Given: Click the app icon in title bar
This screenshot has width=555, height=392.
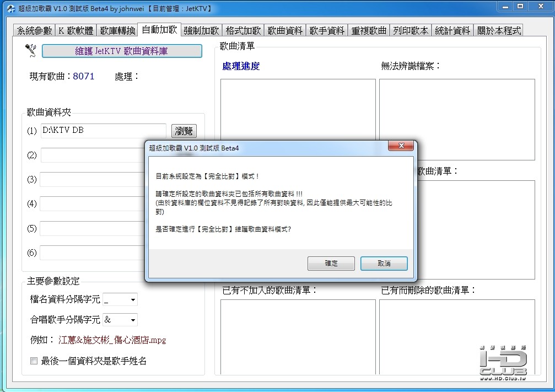Looking at the screenshot, I should tap(11, 8).
